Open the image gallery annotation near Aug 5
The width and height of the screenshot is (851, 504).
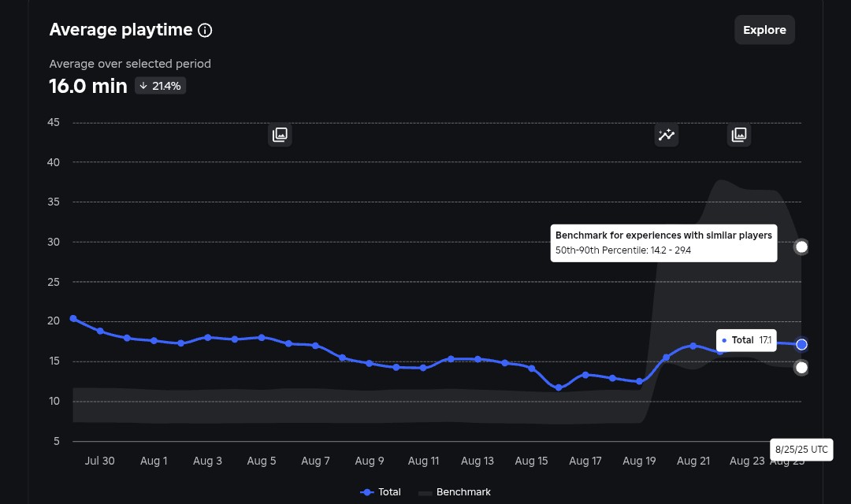[x=280, y=135]
